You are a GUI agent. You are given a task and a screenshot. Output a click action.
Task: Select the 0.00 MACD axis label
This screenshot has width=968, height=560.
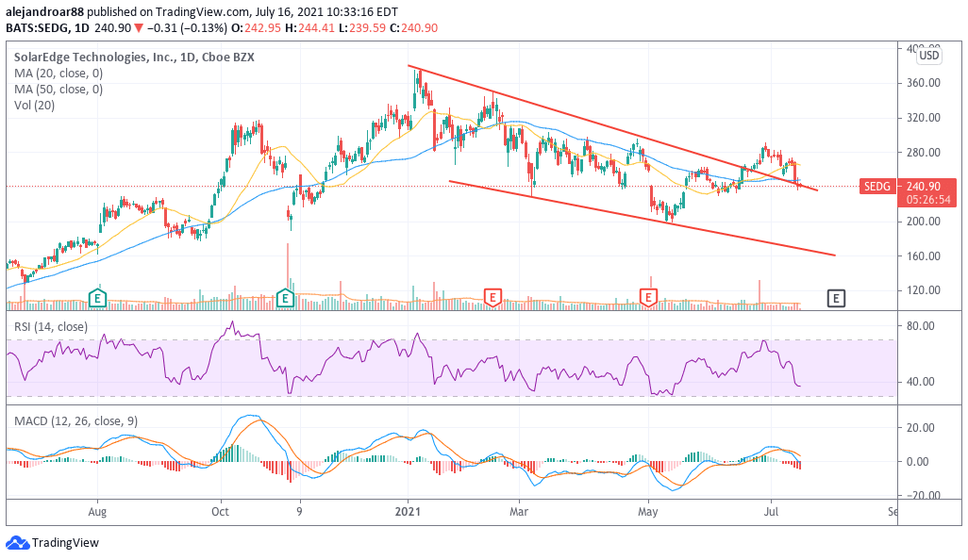click(x=917, y=462)
